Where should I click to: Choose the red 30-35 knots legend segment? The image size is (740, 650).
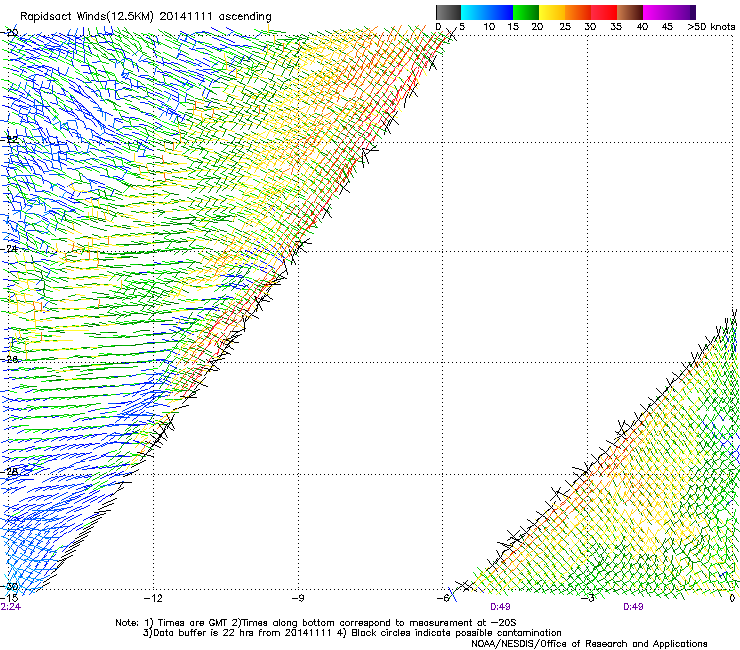pyautogui.click(x=604, y=12)
